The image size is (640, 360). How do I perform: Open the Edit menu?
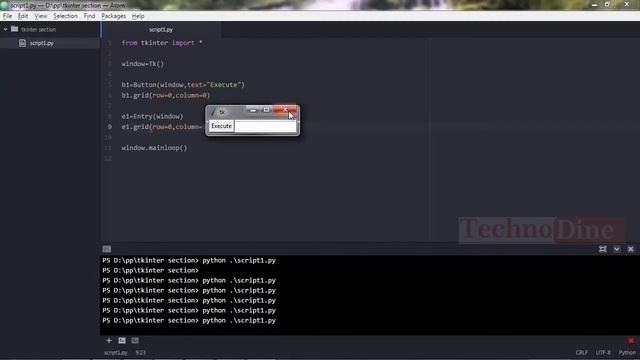point(23,16)
